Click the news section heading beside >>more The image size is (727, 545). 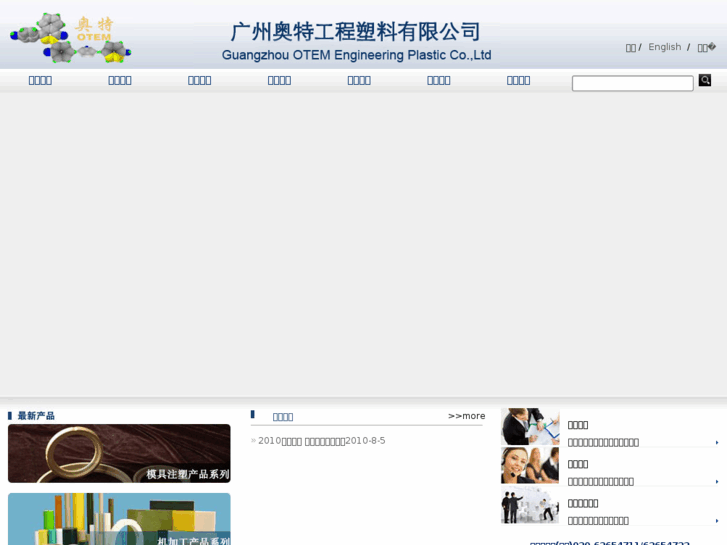click(283, 417)
